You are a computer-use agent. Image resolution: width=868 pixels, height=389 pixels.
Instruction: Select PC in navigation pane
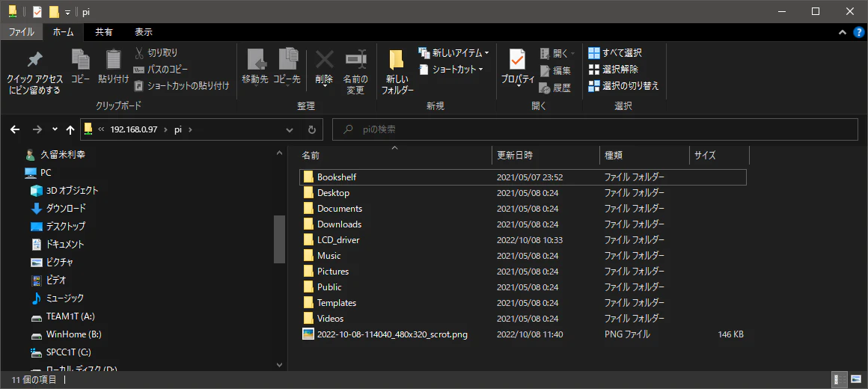(x=38, y=173)
